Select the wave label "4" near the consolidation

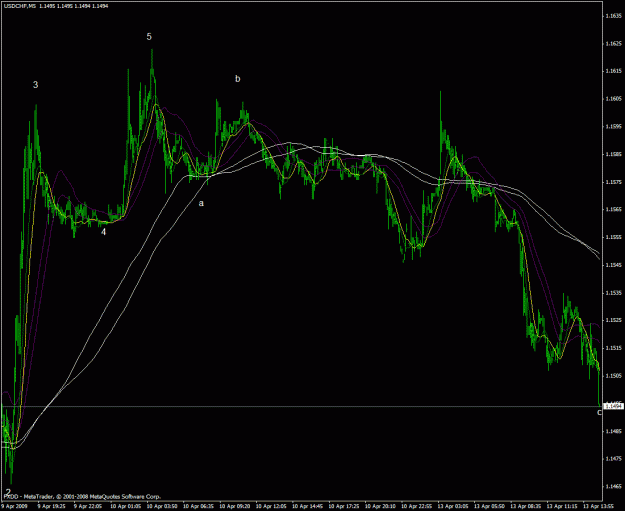(104, 232)
